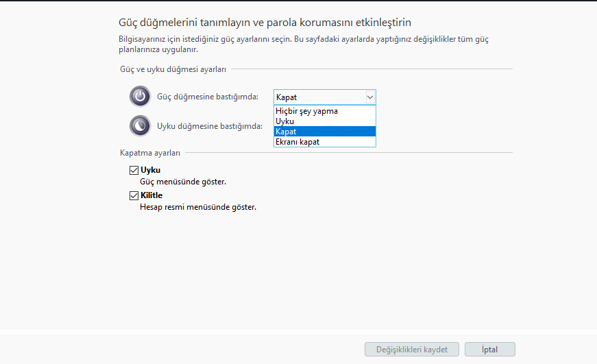Toggle the Uyku checkbox
The image size is (597, 364).
(134, 170)
